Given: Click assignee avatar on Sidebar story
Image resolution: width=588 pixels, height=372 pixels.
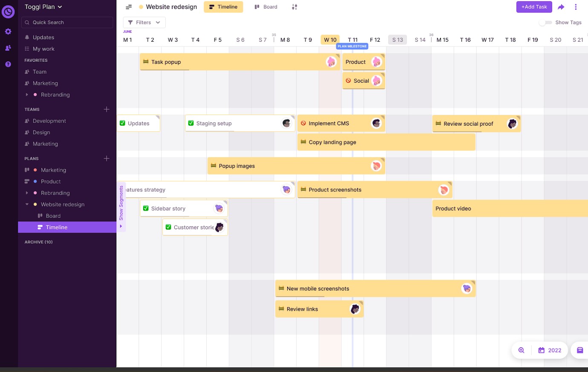Looking at the screenshot, I should pos(219,208).
